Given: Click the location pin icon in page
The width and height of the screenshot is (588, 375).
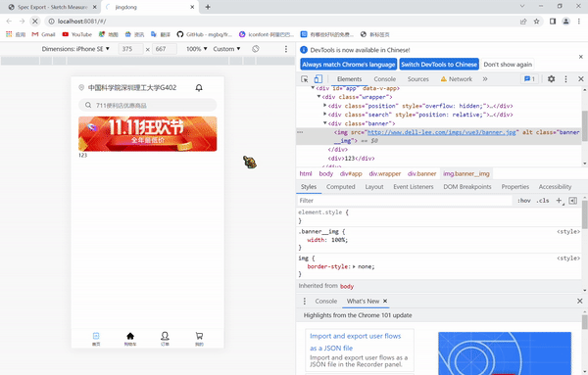Looking at the screenshot, I should (x=81, y=88).
